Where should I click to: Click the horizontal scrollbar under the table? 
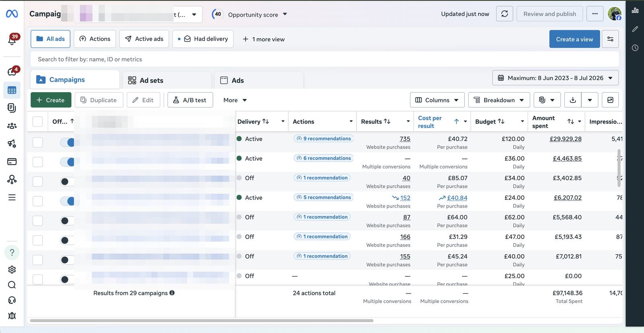(201, 321)
